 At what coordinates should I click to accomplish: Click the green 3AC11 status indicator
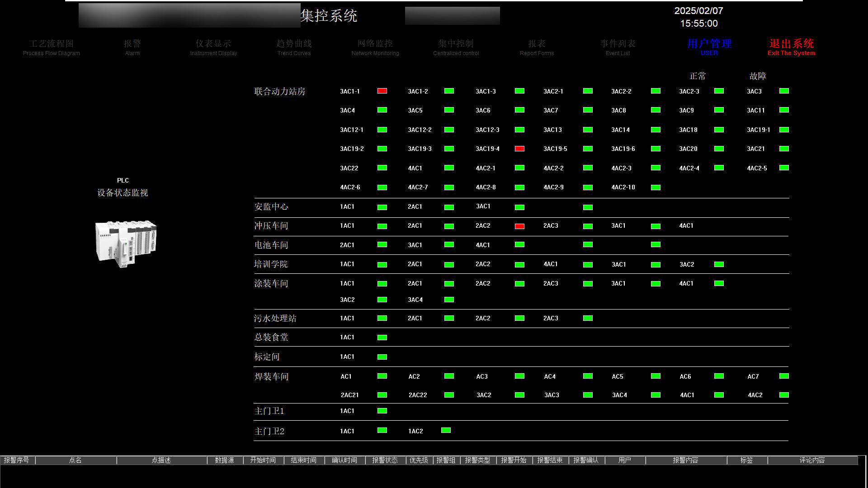pyautogui.click(x=784, y=110)
